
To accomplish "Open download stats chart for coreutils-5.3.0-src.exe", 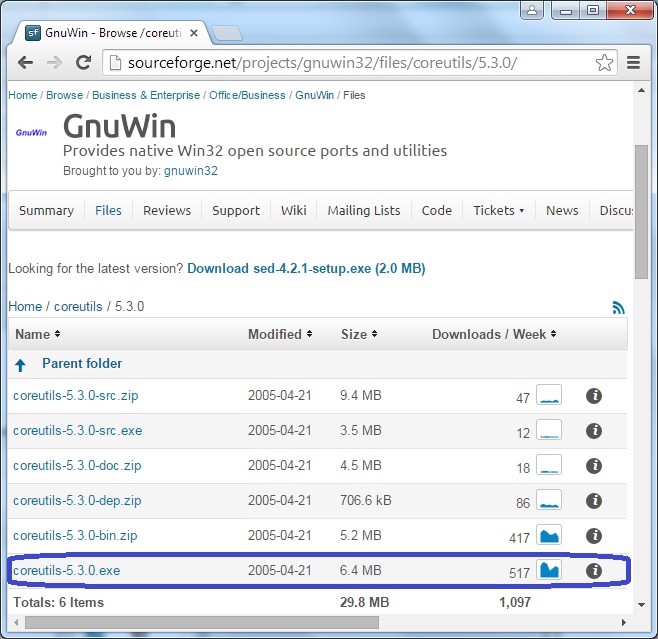I will [549, 430].
